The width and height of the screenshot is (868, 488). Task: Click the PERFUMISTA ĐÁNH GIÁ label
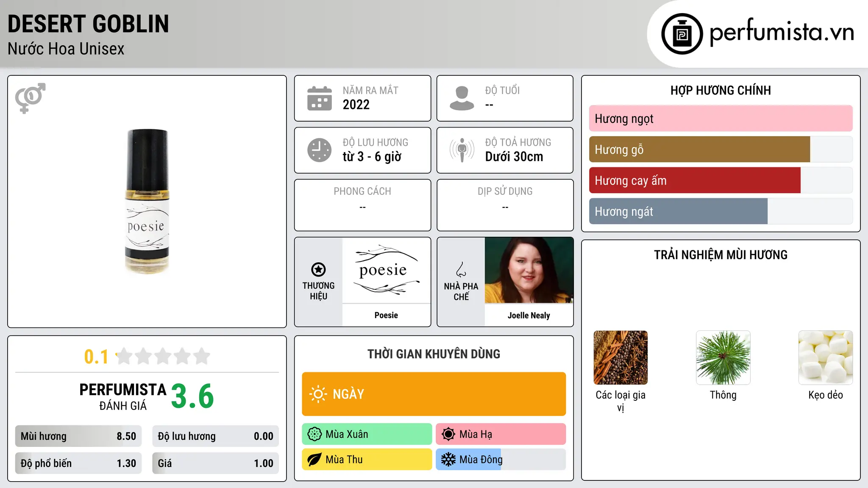tap(123, 396)
